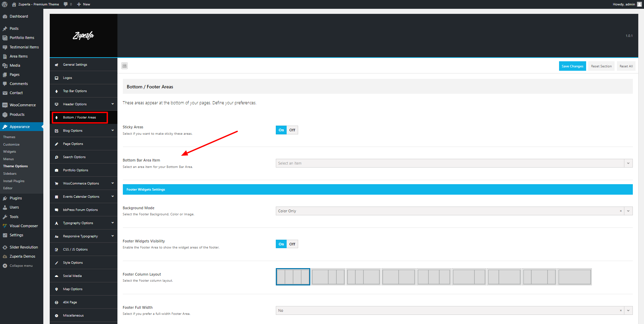Click the Tools wrench icon
This screenshot has width=644, height=324.
pos(5,217)
